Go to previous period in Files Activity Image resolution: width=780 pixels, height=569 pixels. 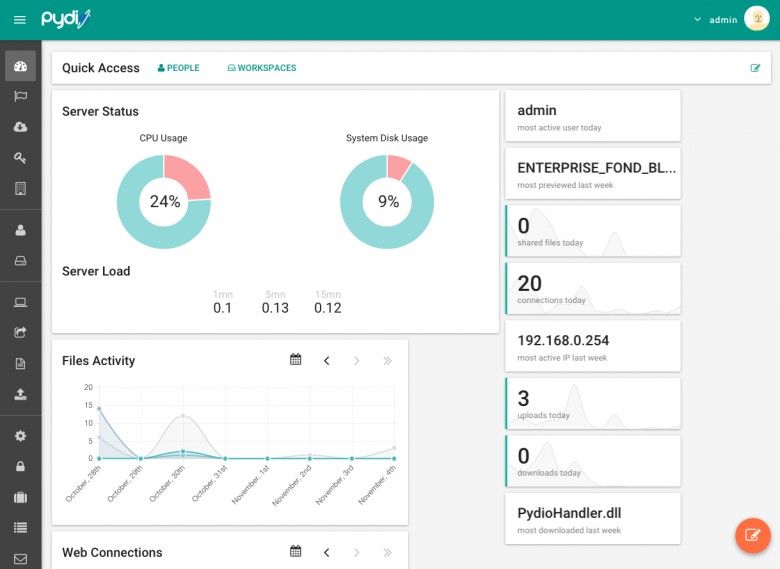(x=326, y=360)
